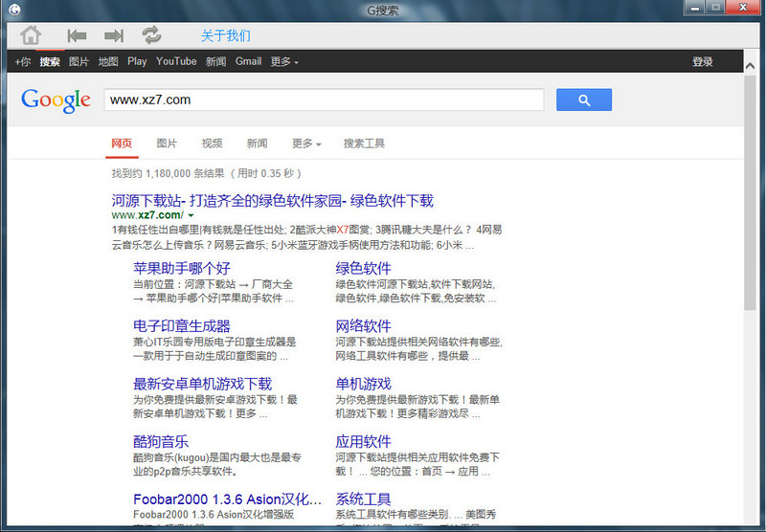Screen dimensions: 766x532
Task: Close the G搜索 window
Action: [743, 7]
